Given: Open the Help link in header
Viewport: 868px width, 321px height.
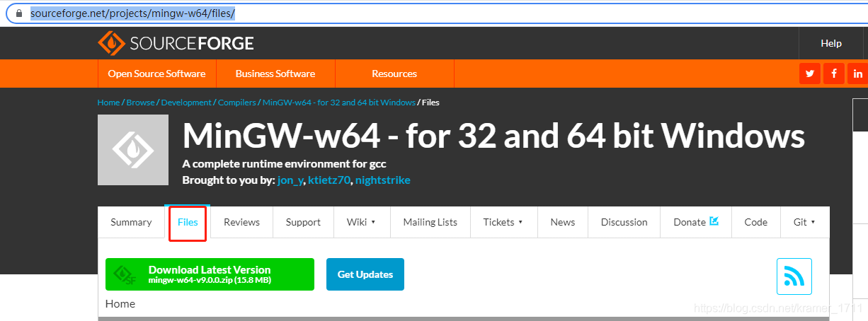Looking at the screenshot, I should tap(831, 43).
